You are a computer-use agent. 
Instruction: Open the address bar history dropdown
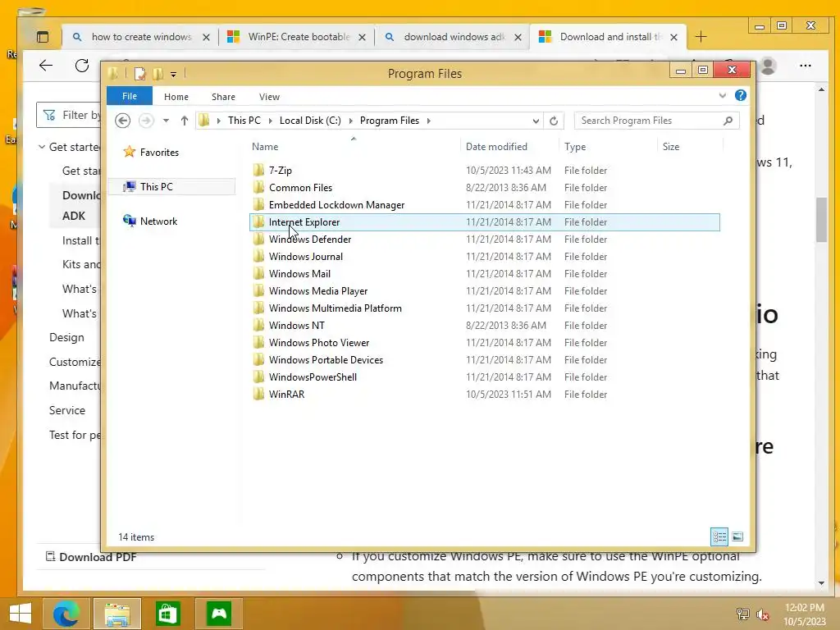tap(535, 121)
